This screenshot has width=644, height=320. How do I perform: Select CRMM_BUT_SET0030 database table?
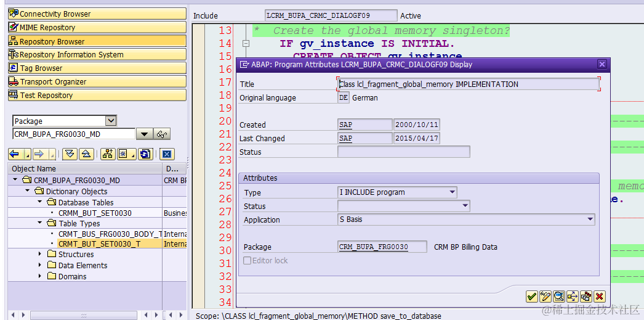(x=95, y=213)
